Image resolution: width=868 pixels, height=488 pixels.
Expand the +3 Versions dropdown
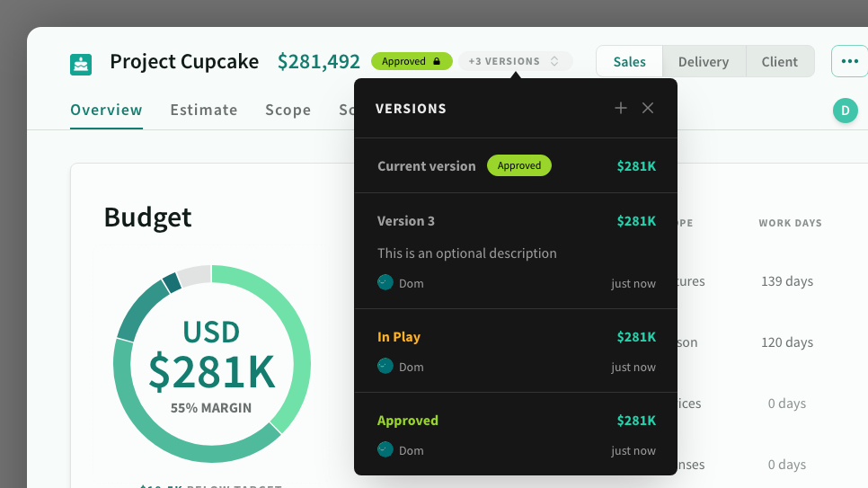[x=514, y=62]
